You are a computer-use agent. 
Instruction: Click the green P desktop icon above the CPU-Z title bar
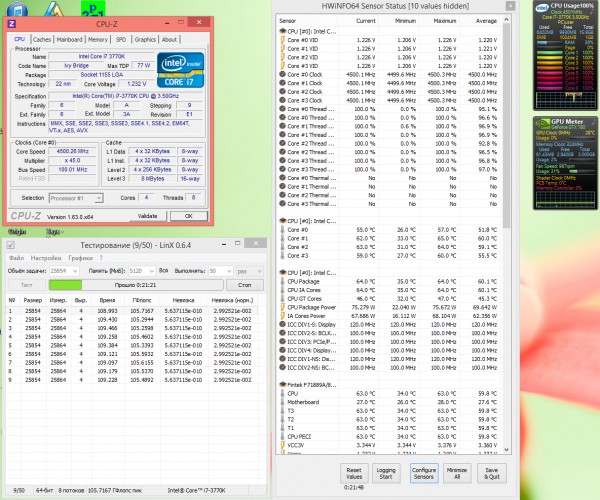point(93,8)
